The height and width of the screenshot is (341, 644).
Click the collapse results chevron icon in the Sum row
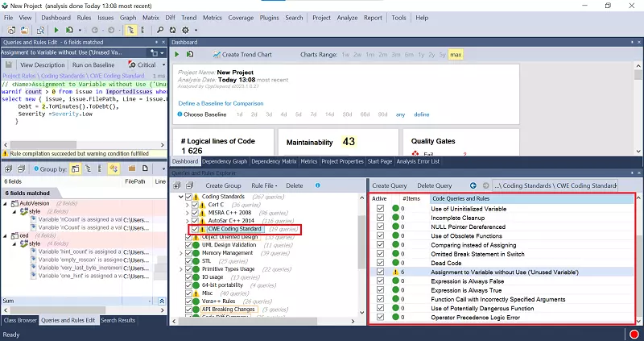[162, 301]
